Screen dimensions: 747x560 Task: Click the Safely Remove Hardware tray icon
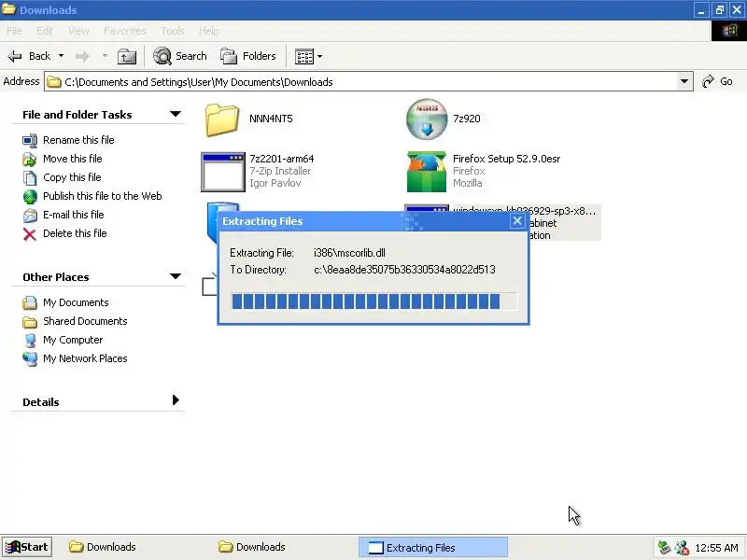click(x=664, y=548)
